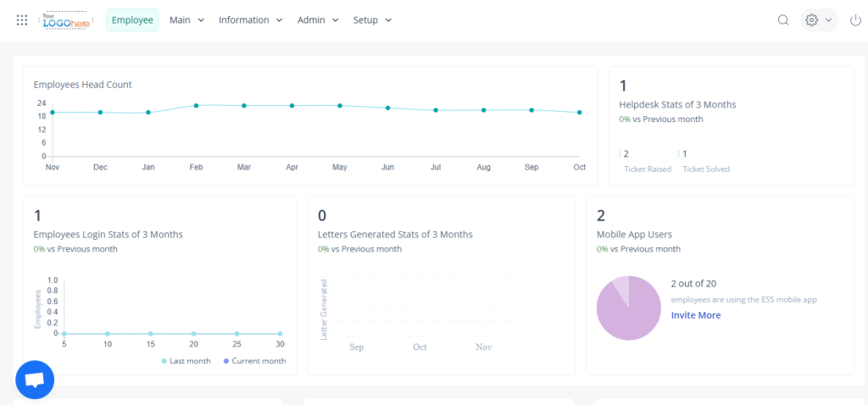Click the power logout icon
868x405 pixels.
coord(854,20)
